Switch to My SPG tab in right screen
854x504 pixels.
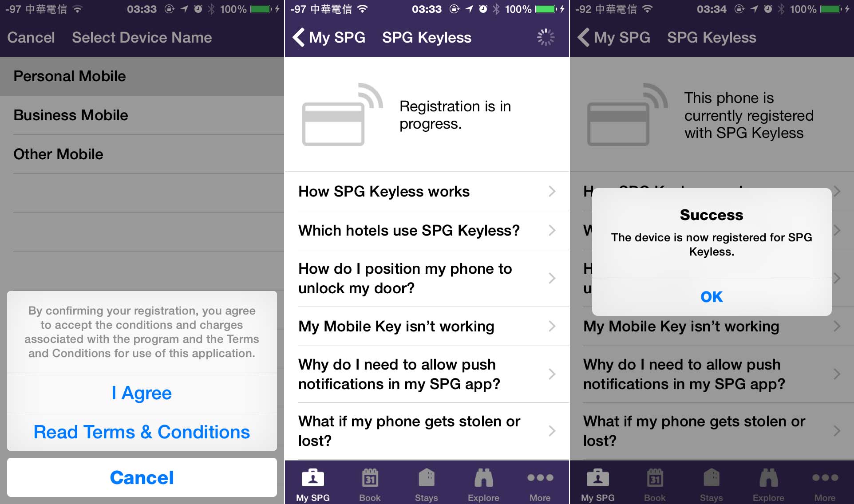(598, 484)
